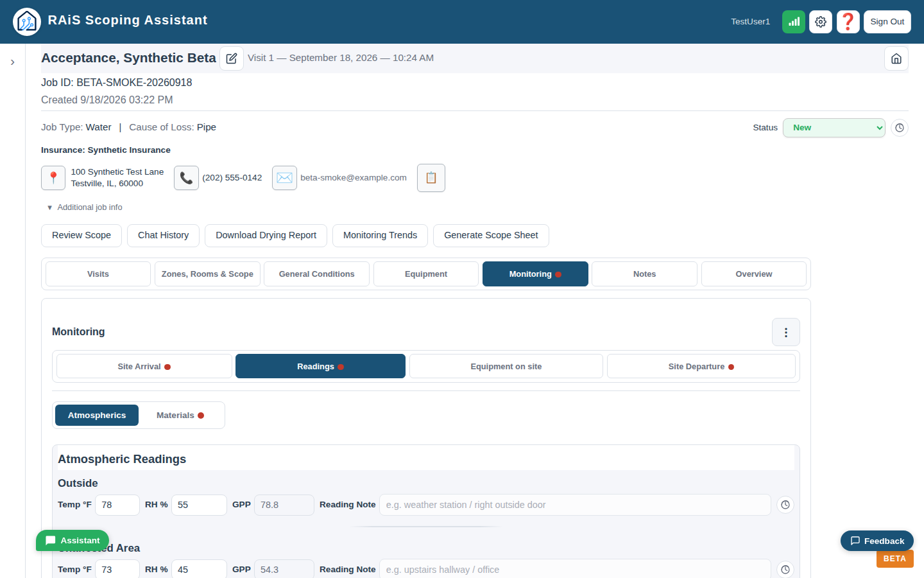The image size is (924, 578).
Task: Open the Status dropdown showing New
Action: point(834,128)
